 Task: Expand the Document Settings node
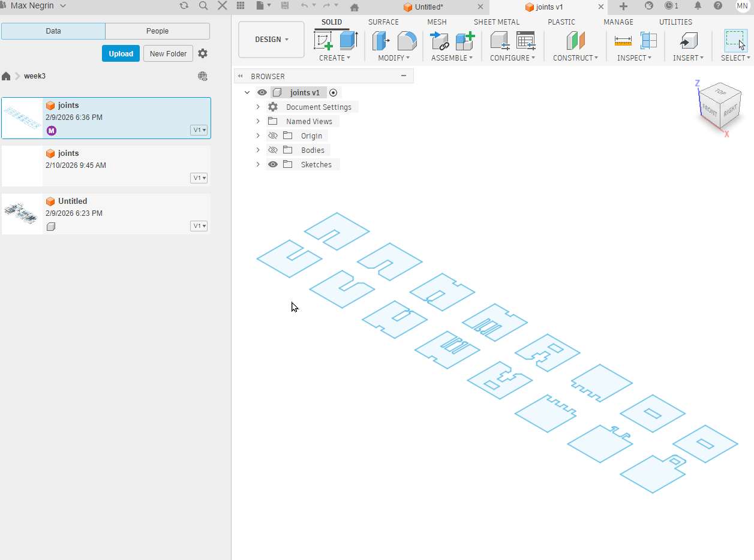coord(258,107)
